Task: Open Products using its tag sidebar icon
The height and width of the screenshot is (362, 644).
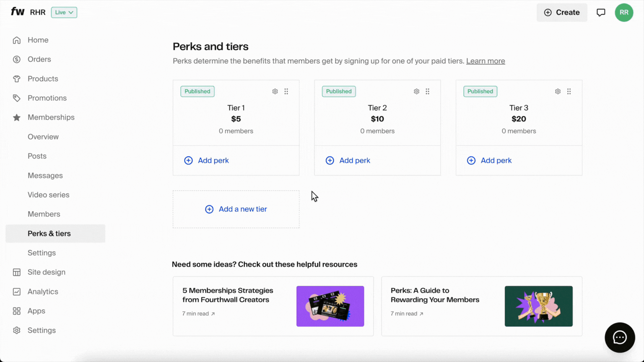Action: click(x=17, y=78)
